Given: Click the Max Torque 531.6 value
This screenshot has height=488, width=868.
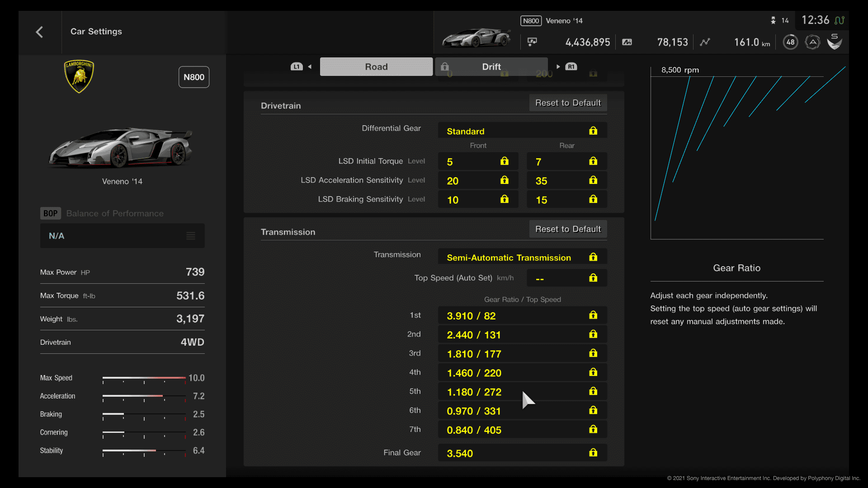Looking at the screenshot, I should [x=190, y=296].
